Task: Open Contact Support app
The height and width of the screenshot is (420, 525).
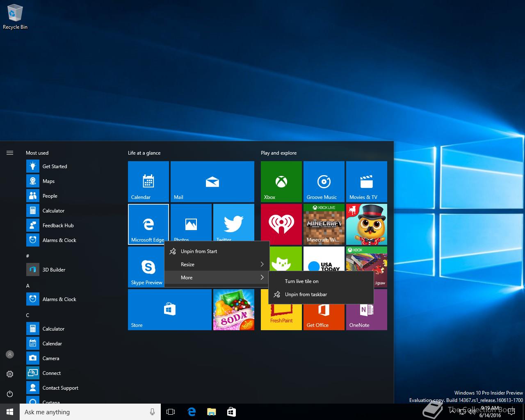Action: (74, 388)
